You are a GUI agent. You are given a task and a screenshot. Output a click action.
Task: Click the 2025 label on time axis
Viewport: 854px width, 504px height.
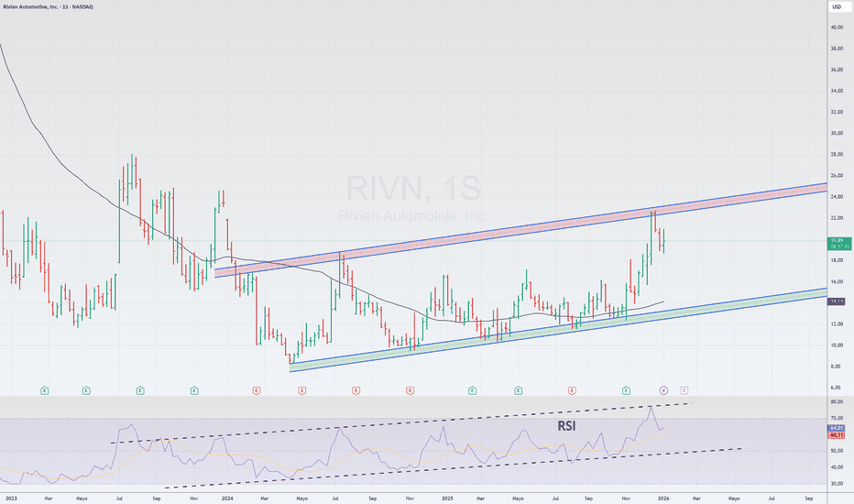coord(447,498)
